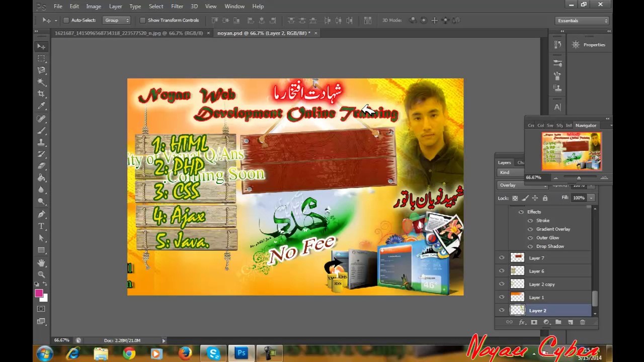Select the History Brush tool
644x362 pixels.
tap(41, 154)
